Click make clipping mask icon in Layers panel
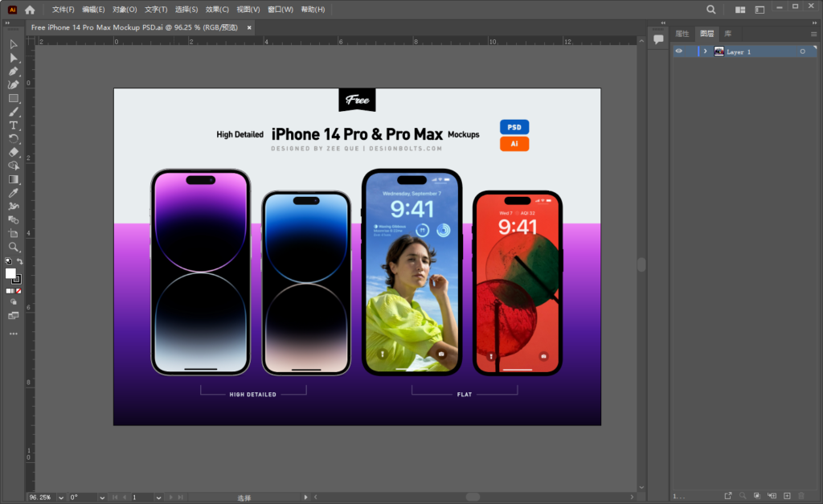 coord(757,496)
